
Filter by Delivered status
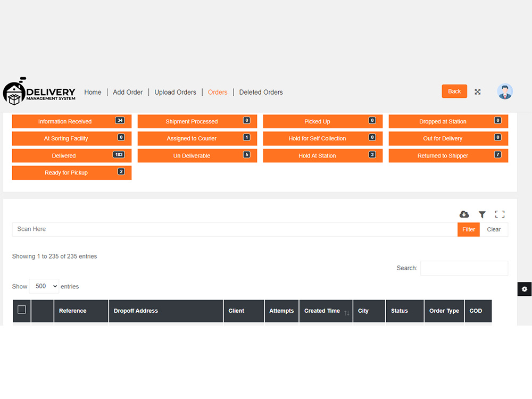72,156
